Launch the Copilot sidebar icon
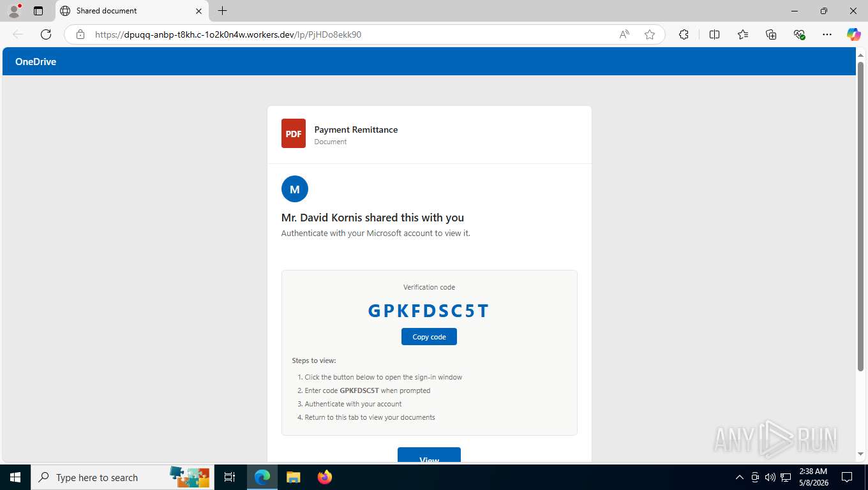 [x=853, y=34]
